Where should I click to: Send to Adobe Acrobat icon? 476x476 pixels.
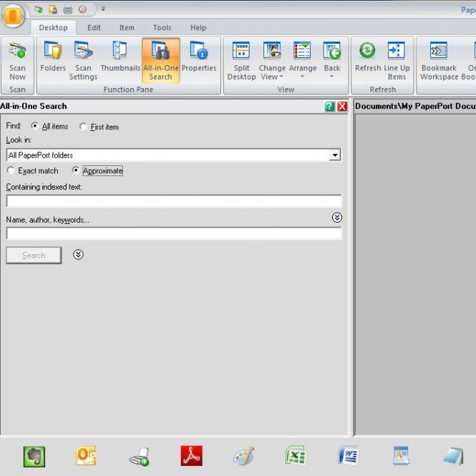click(x=192, y=456)
